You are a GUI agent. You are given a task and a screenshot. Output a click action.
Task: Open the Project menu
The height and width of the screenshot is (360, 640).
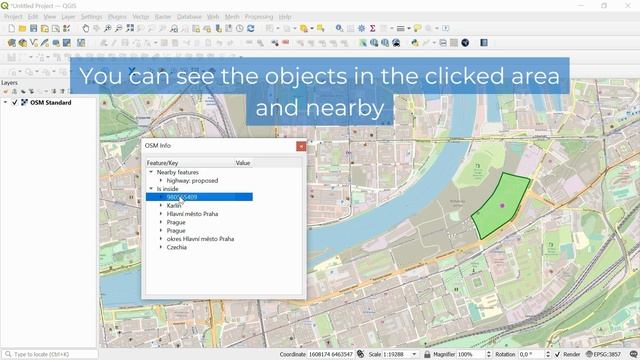click(13, 17)
